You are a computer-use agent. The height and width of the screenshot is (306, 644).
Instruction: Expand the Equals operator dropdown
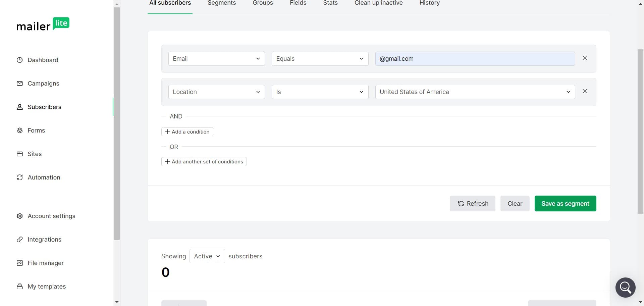(320, 58)
